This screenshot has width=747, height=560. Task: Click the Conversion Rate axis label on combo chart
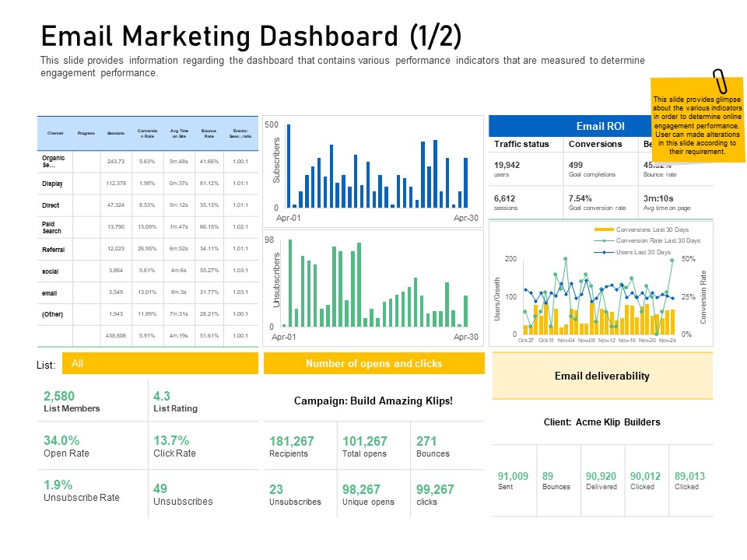tap(703, 297)
